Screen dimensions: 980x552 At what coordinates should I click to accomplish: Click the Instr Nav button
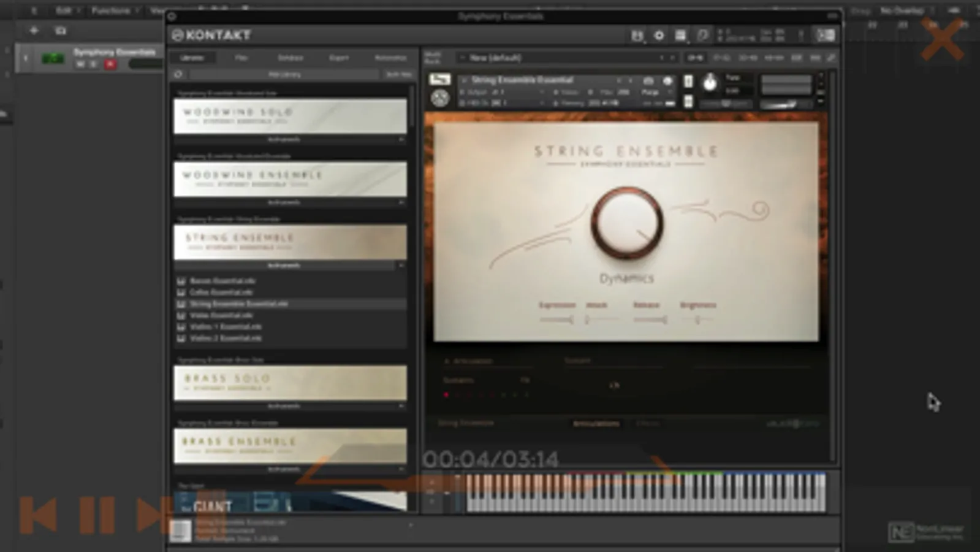point(398,74)
